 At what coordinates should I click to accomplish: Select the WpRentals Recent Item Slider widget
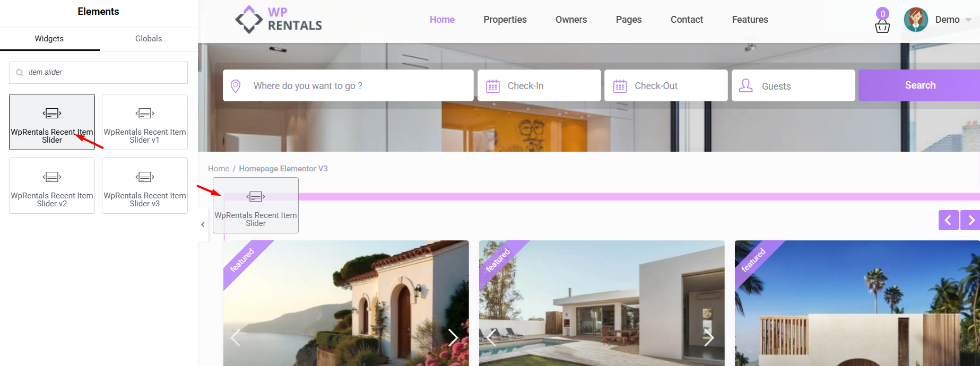pos(52,122)
